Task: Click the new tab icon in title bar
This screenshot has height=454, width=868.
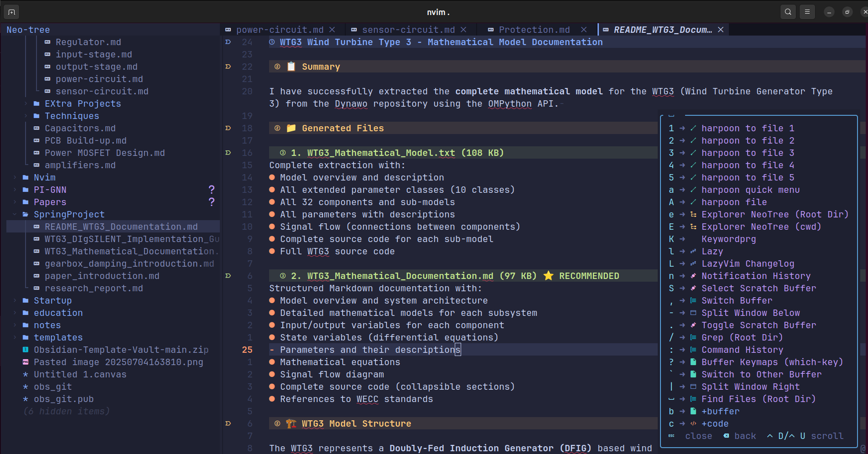Action: click(x=11, y=12)
